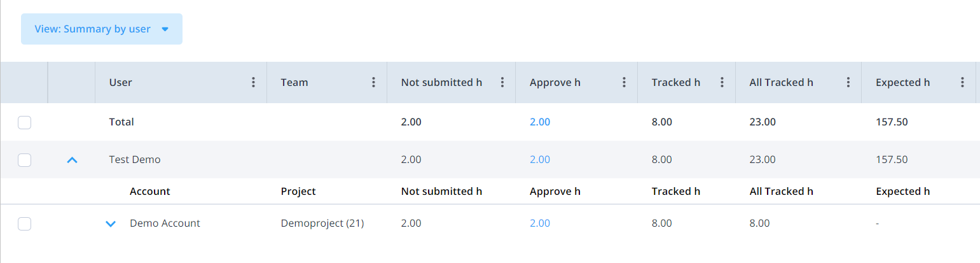980x263 pixels.
Task: Check the Demo Account row checkbox
Action: tap(24, 224)
